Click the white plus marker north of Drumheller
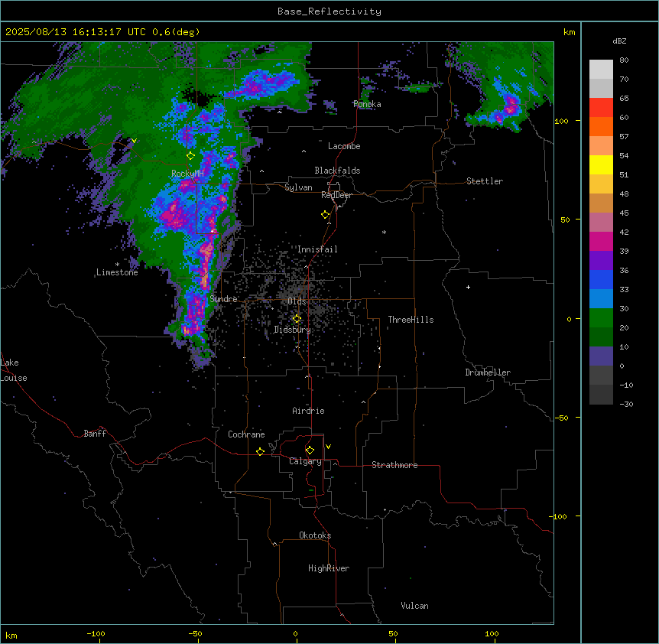Viewport: 659px width, 644px height. 468,287
